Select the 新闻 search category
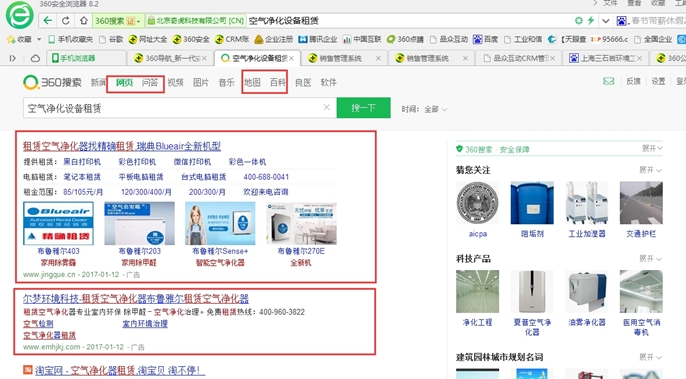This screenshot has height=379, width=686. (x=98, y=82)
